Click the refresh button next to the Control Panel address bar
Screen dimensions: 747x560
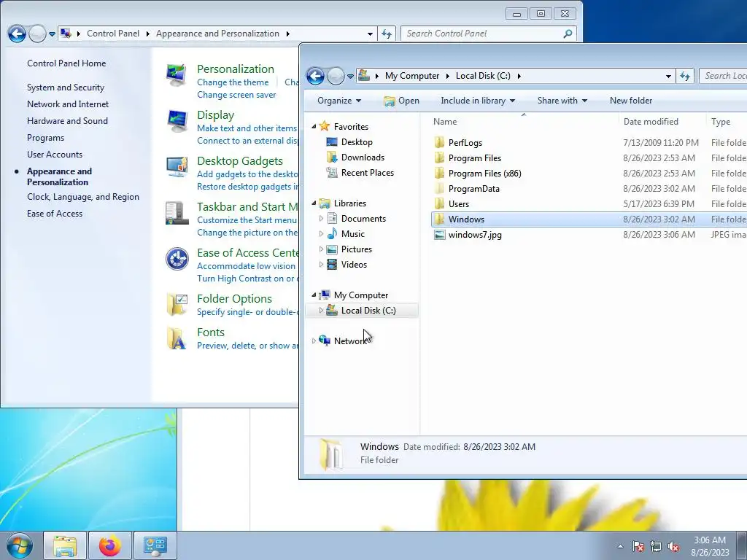387,34
